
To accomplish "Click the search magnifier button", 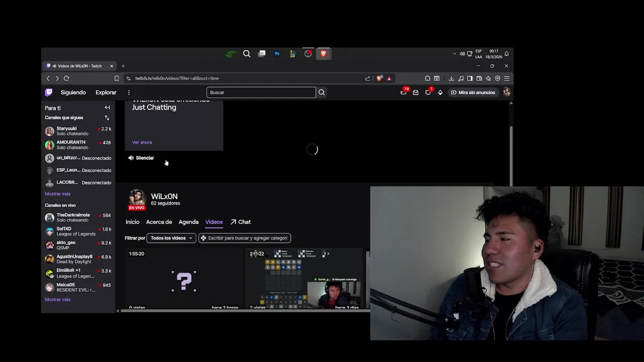I will (321, 93).
